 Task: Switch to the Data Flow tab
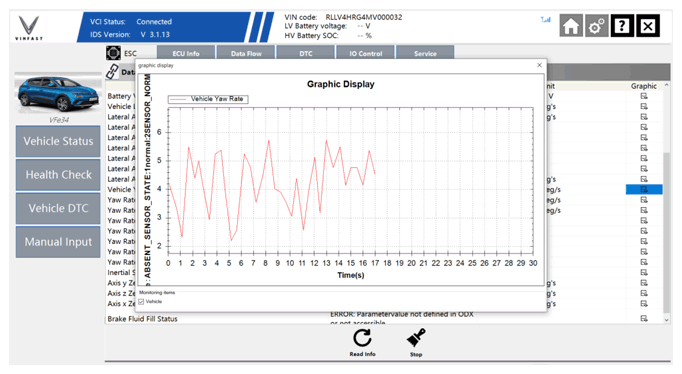click(246, 52)
